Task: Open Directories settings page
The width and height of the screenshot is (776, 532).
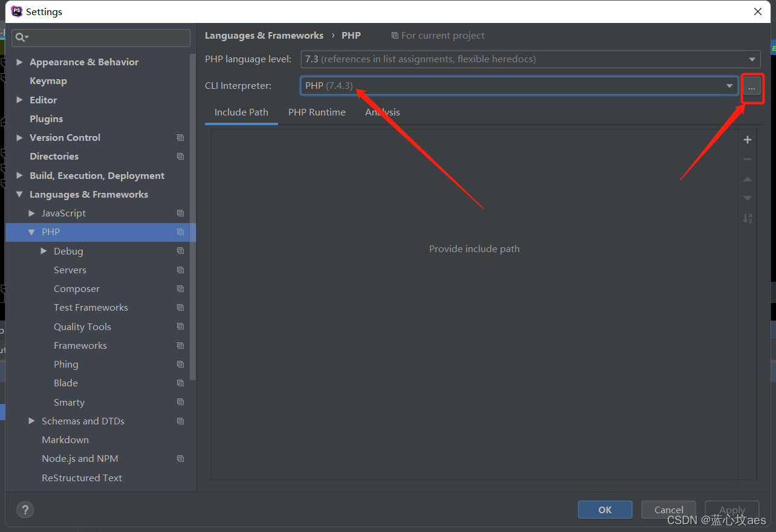Action: click(54, 157)
